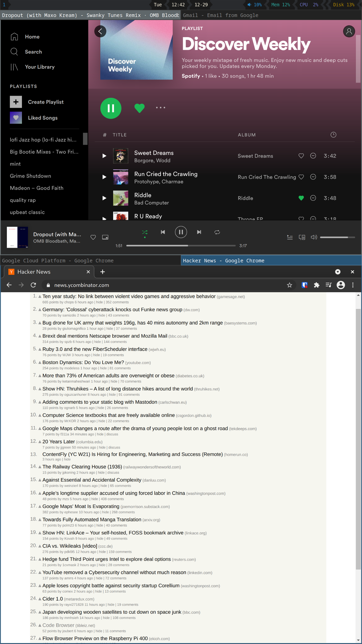
Task: Open the play queue icon
Action: [x=290, y=237]
